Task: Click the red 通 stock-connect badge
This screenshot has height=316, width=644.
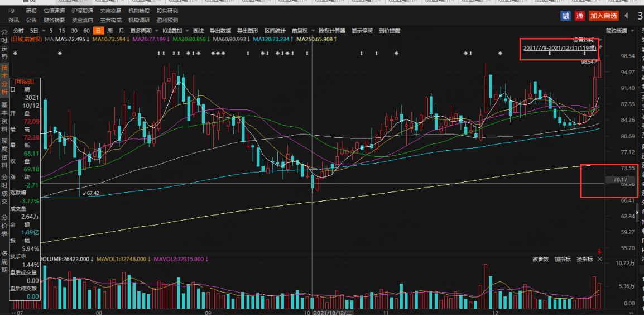Action: tap(579, 16)
